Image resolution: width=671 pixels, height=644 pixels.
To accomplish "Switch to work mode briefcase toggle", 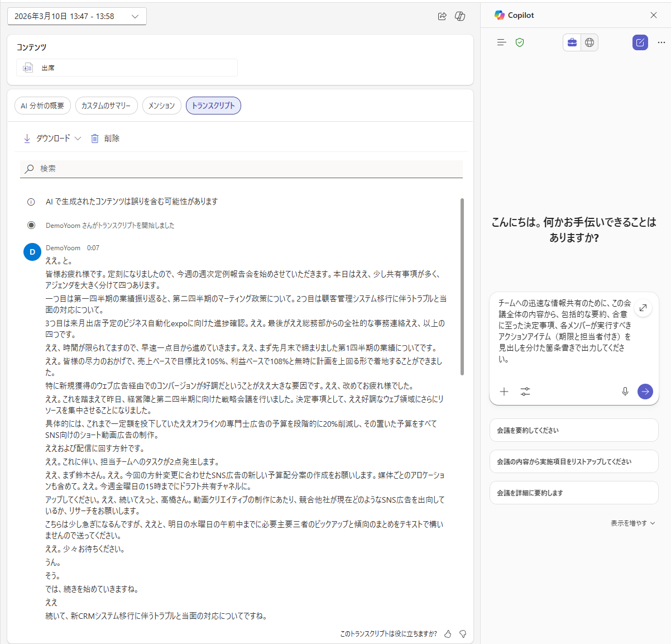I will pyautogui.click(x=572, y=42).
